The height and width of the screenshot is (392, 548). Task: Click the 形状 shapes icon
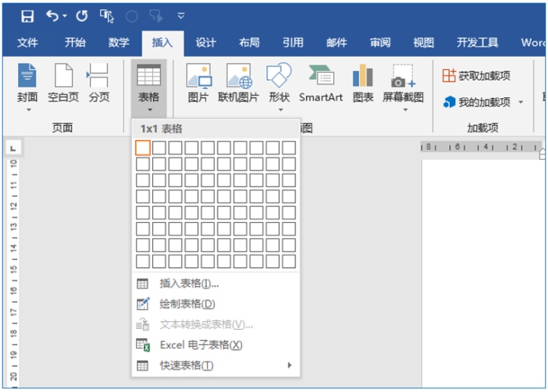[x=279, y=75]
